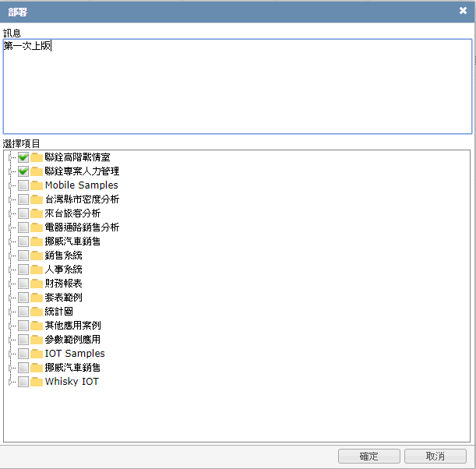
Task: Click the folder icon beside Mobile Samples
Action: (37, 185)
